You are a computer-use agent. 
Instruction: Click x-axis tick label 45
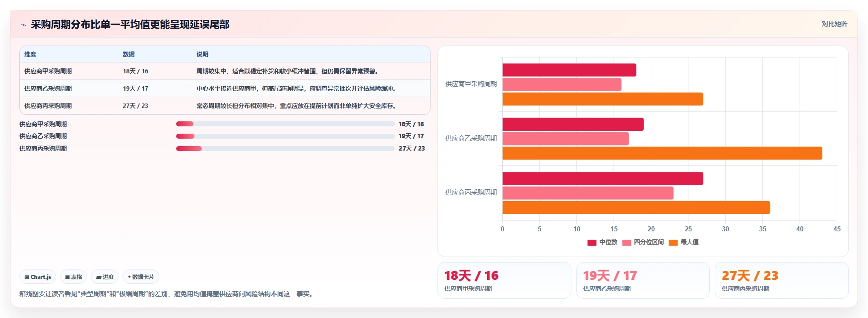pyautogui.click(x=837, y=229)
